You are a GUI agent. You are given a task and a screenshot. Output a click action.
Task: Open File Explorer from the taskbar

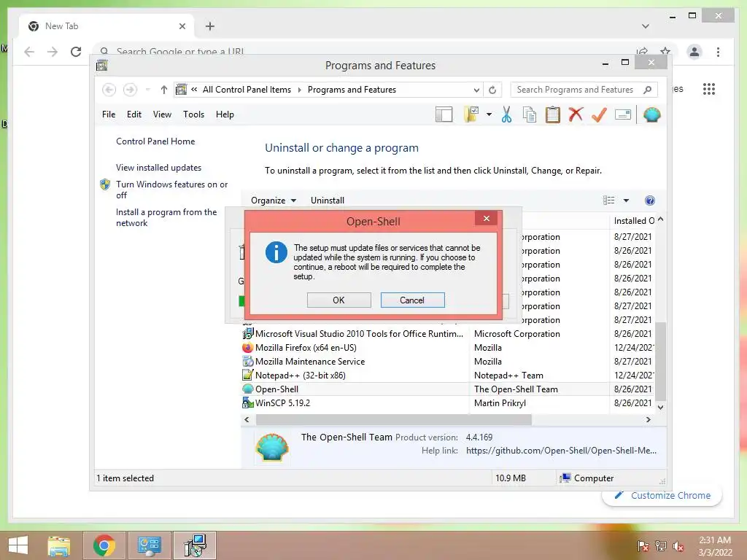[59, 545]
